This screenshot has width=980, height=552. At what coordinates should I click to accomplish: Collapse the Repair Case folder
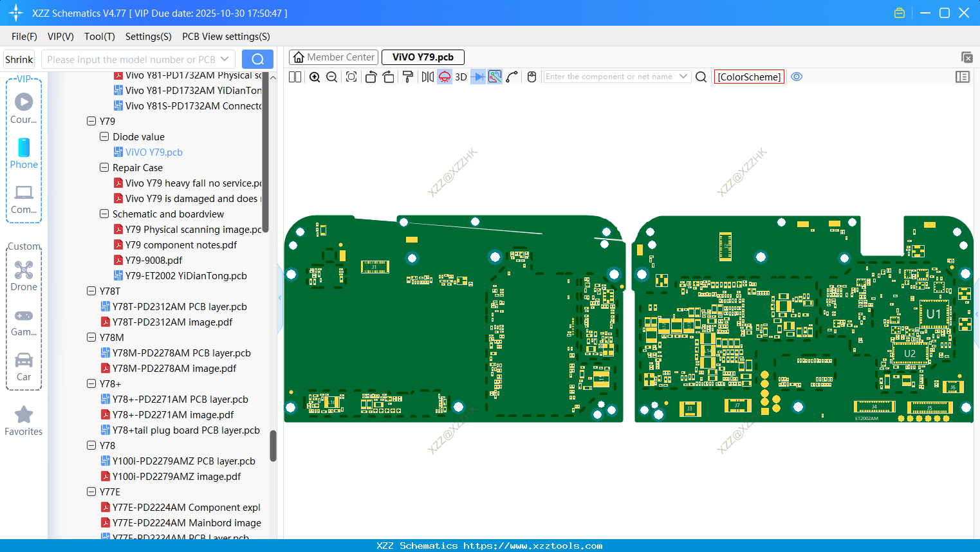click(x=104, y=167)
